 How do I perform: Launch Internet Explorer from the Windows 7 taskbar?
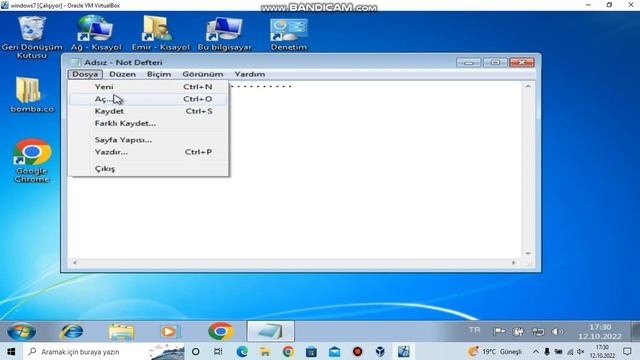72,331
